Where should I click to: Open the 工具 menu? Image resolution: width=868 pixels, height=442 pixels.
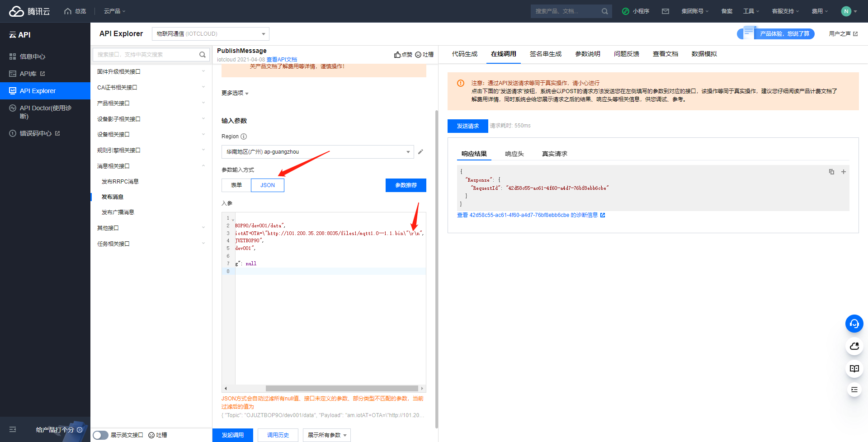751,11
